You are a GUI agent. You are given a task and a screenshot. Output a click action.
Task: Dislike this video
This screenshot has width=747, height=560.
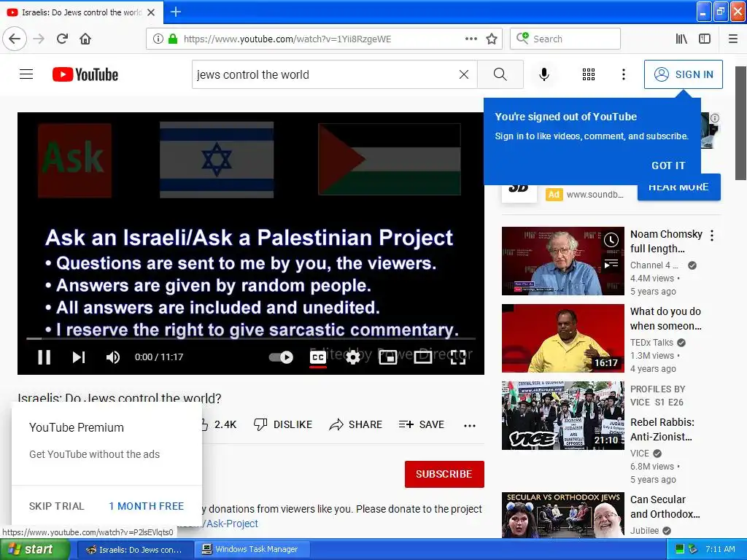click(x=282, y=425)
